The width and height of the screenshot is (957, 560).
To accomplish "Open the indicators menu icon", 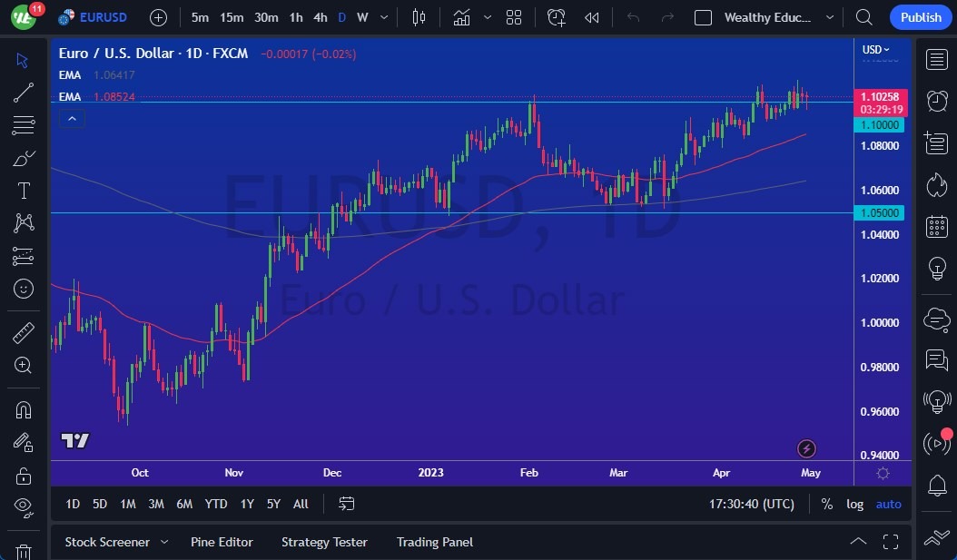I will tap(461, 17).
